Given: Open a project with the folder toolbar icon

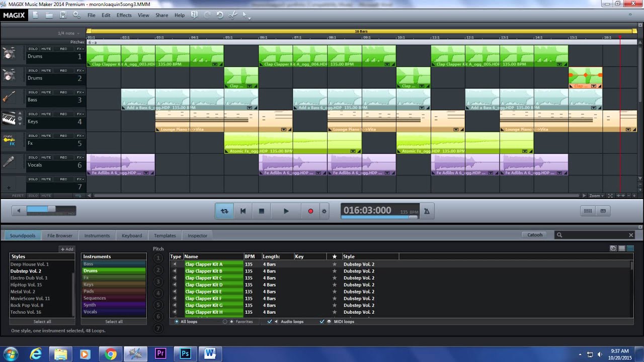Looking at the screenshot, I should click(49, 15).
